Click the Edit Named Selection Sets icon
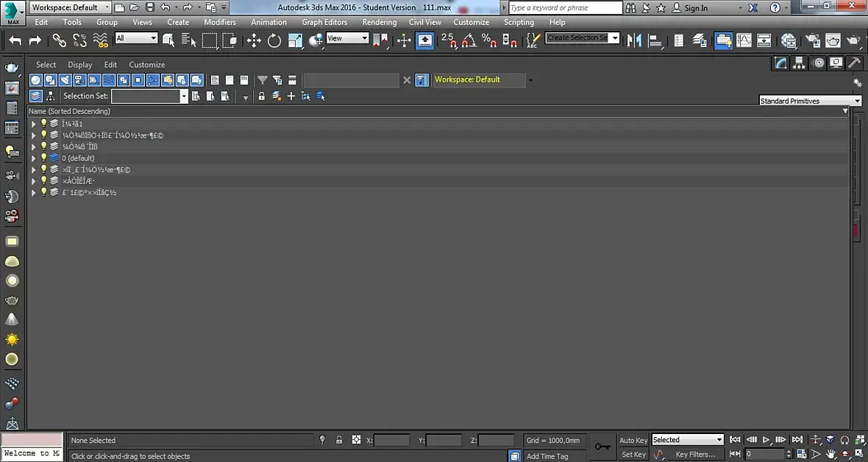 tap(532, 40)
